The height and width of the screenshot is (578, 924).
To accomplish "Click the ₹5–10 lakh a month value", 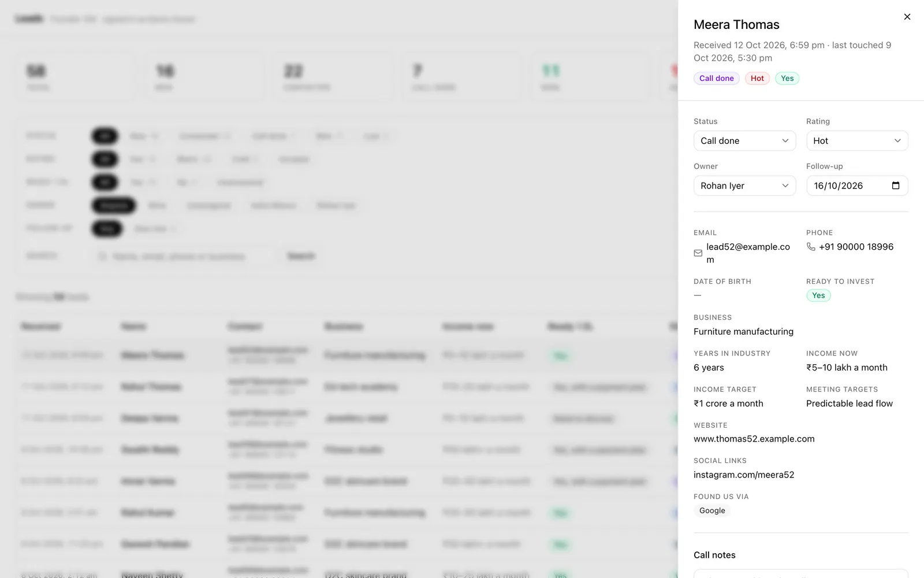I will pyautogui.click(x=847, y=368).
